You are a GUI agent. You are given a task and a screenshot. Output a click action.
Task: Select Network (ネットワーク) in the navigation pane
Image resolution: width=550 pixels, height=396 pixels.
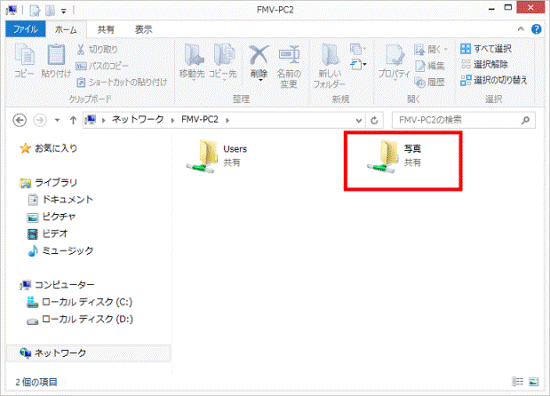tap(88, 353)
